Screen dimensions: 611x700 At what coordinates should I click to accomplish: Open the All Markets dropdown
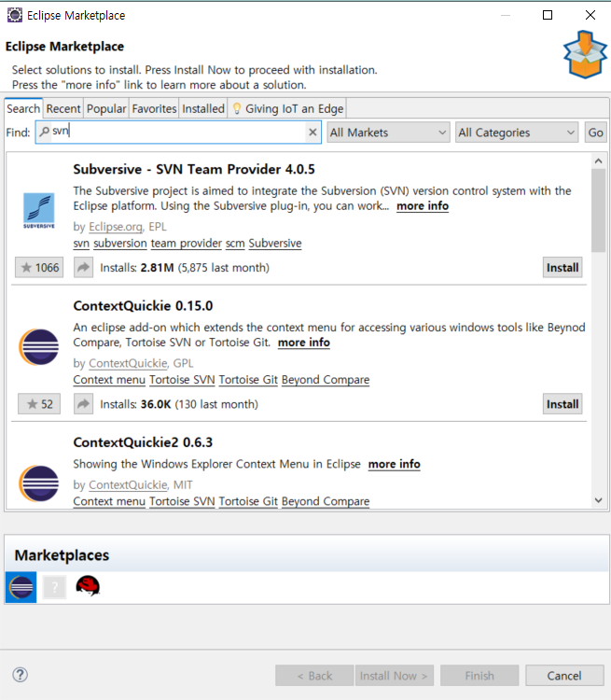pos(388,133)
